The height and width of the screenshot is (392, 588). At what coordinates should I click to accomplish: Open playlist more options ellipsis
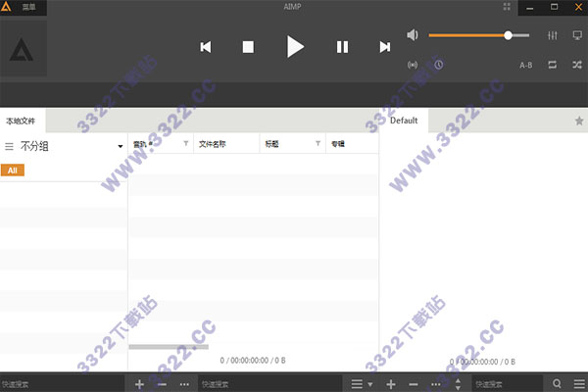[x=436, y=384]
